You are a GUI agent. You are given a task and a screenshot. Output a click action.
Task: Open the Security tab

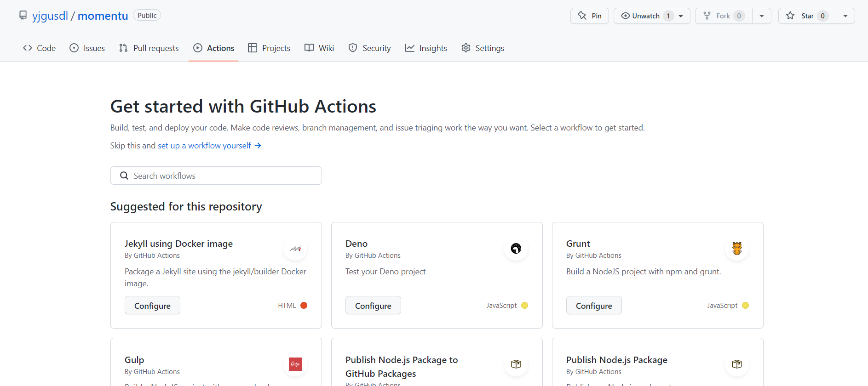tap(370, 48)
